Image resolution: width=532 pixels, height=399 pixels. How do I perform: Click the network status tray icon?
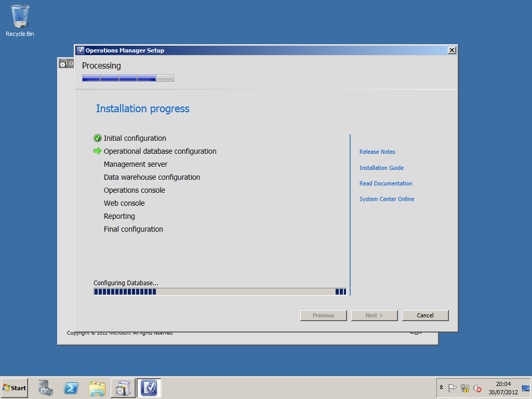pos(465,388)
